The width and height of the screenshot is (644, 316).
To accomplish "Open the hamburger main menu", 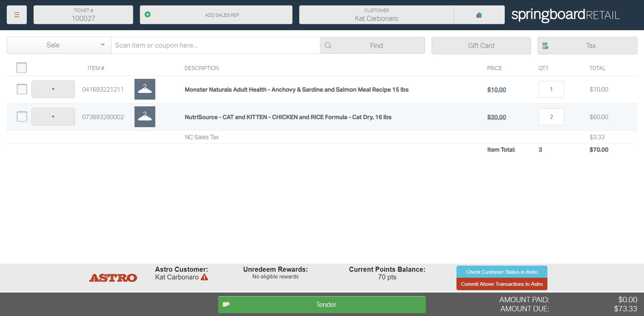I will point(17,15).
